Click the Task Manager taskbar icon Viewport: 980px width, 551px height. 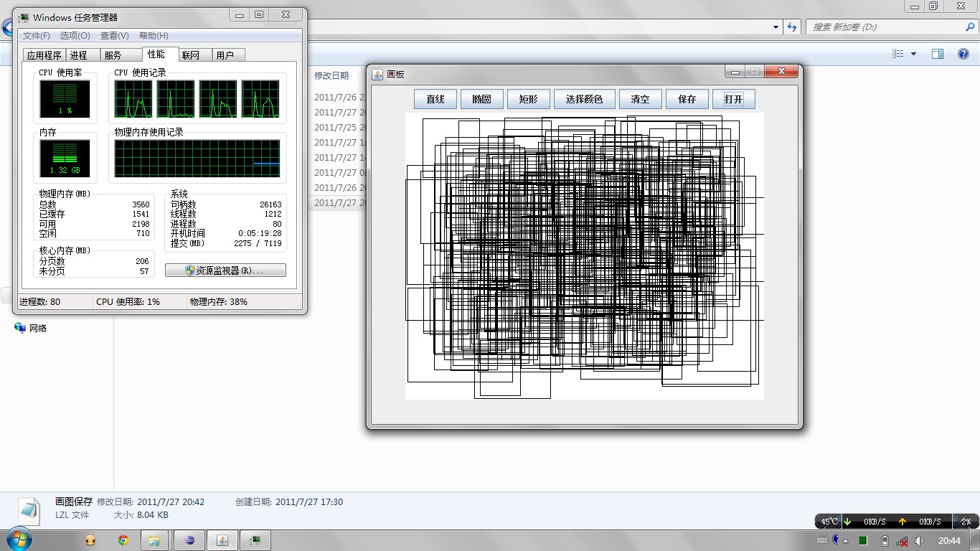255,540
